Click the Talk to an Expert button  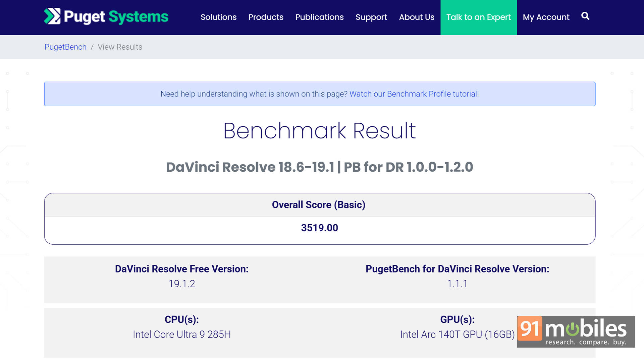click(x=479, y=17)
